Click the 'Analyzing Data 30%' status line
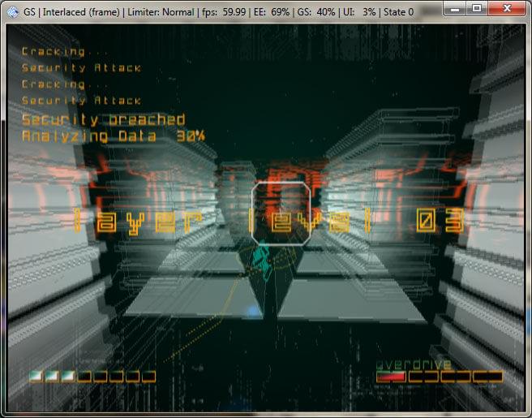Screen dimensions: 532x418 coord(114,136)
